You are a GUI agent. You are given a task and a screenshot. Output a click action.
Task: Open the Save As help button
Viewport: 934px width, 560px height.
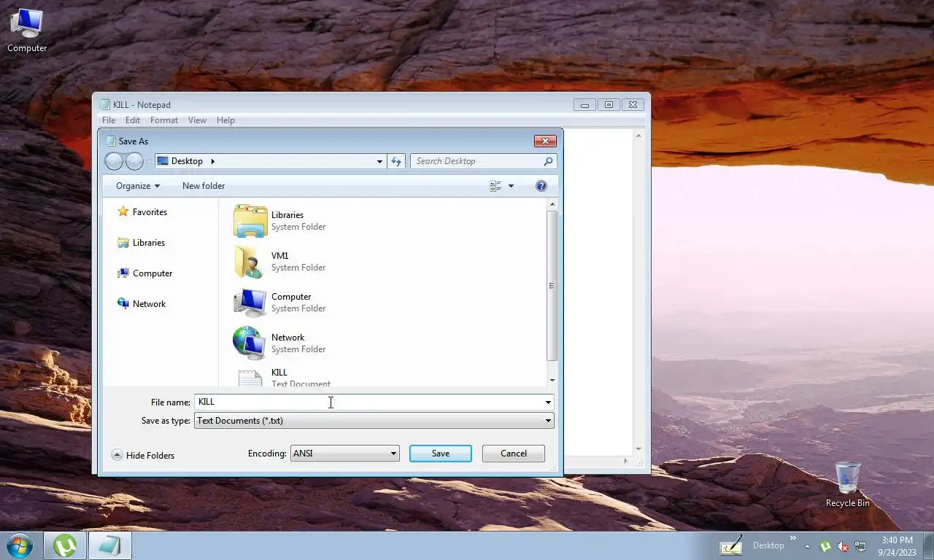[x=541, y=186]
